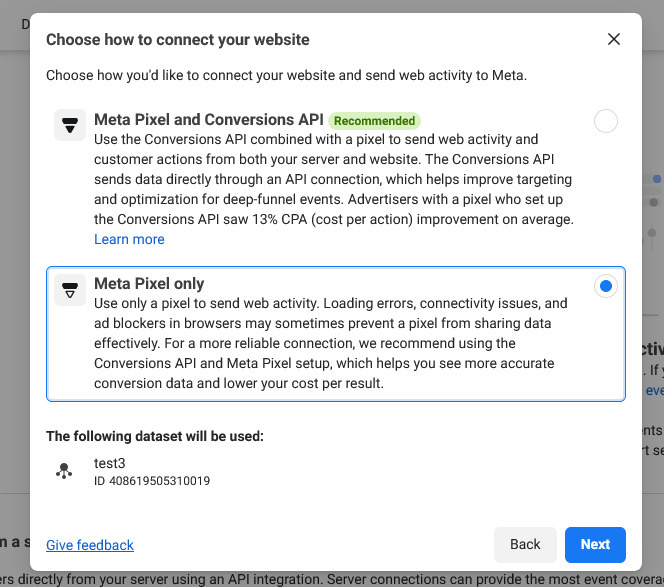Viewport: 664px width, 587px height.
Task: Click the test3 dataset icon
Action: coord(65,471)
